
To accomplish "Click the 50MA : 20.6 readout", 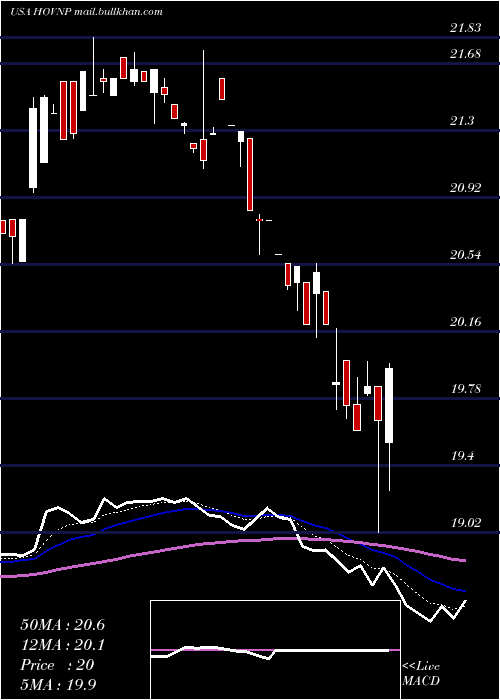I will (63, 625).
